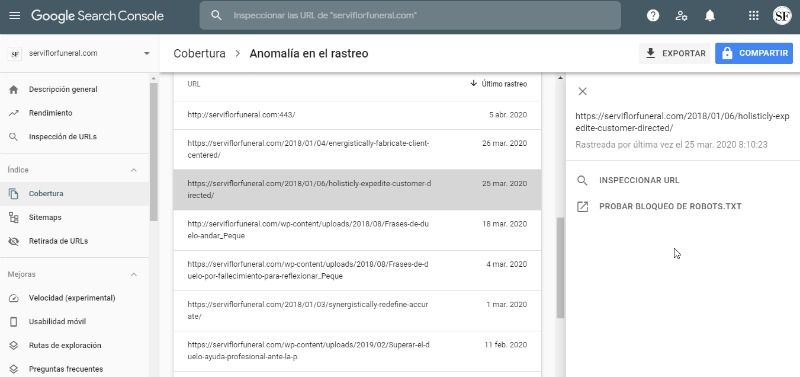
Task: Open the Google apps grid
Action: click(x=754, y=16)
